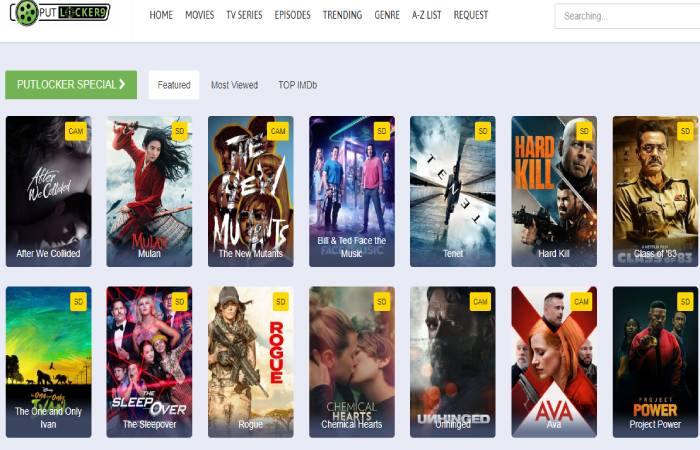Open the Chemical Hearts poster

[x=352, y=362]
